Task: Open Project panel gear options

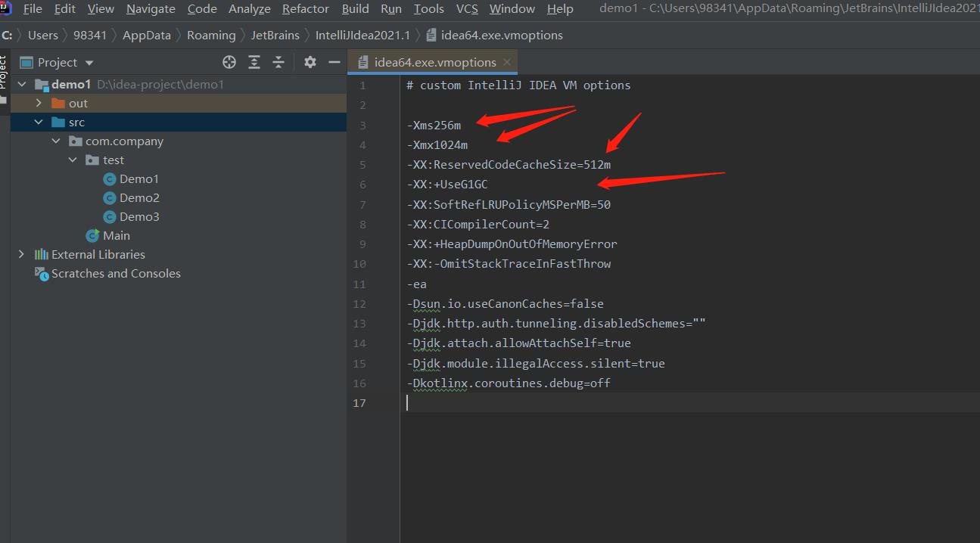Action: [x=310, y=62]
